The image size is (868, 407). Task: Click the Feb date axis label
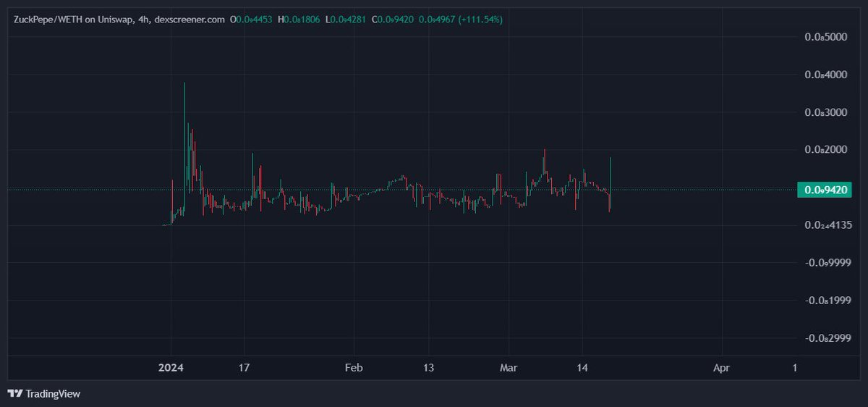[353, 367]
